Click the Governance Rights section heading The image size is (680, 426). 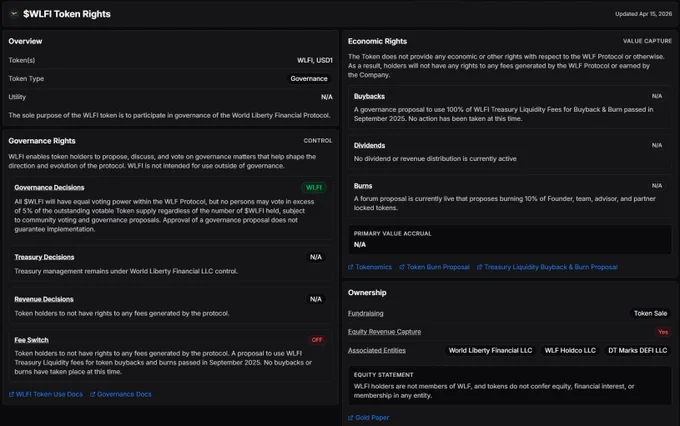(42, 141)
